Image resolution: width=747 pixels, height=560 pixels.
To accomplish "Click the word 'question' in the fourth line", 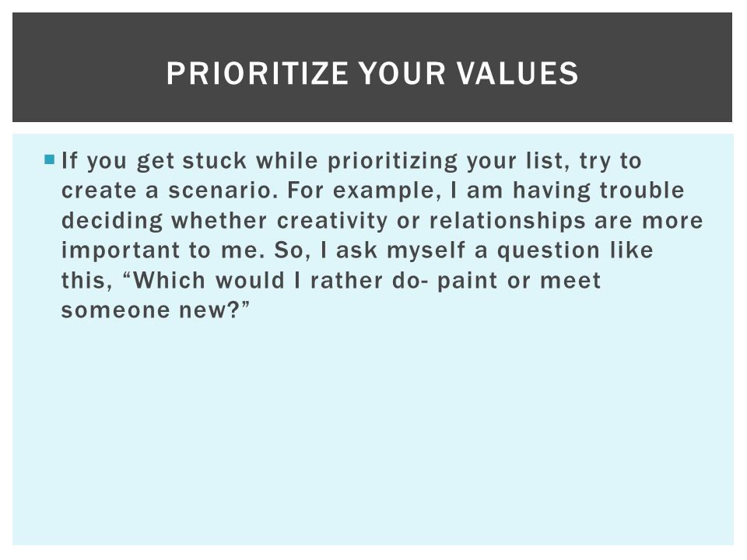I will pyautogui.click(x=549, y=251).
